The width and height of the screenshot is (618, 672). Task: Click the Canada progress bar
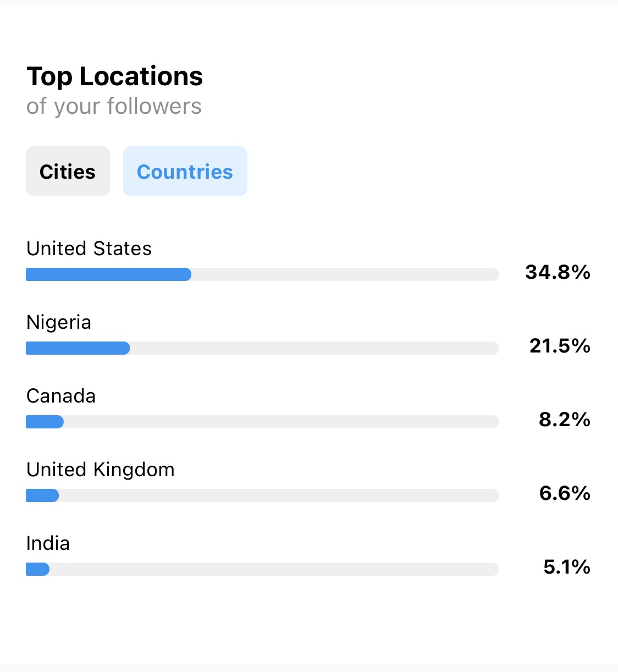click(262, 422)
